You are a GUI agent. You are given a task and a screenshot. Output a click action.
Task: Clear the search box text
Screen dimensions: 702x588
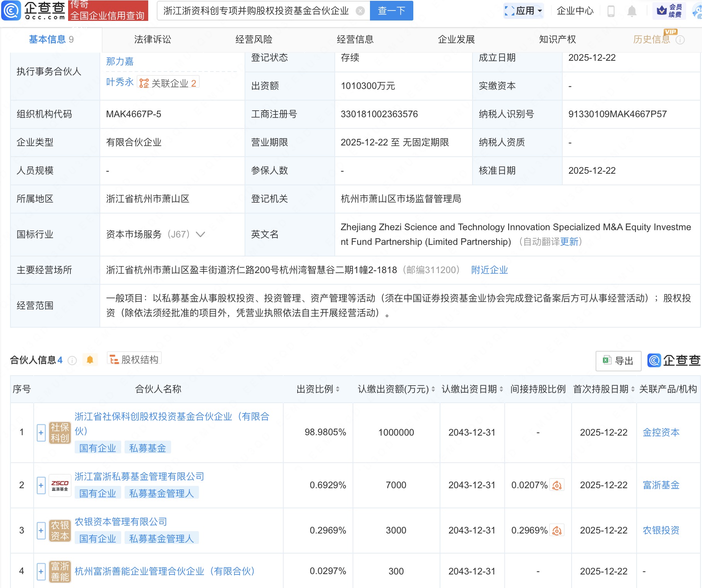(x=360, y=11)
